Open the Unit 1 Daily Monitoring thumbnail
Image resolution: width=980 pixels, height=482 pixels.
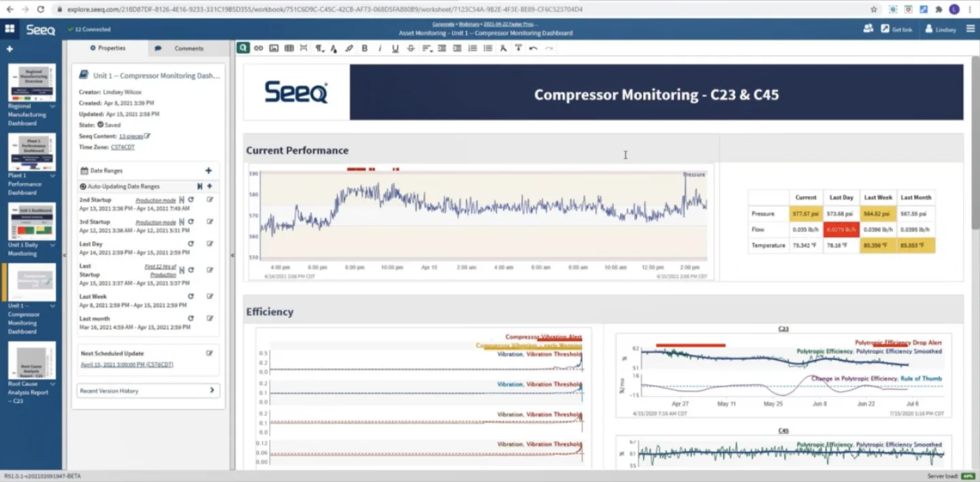coord(31,221)
